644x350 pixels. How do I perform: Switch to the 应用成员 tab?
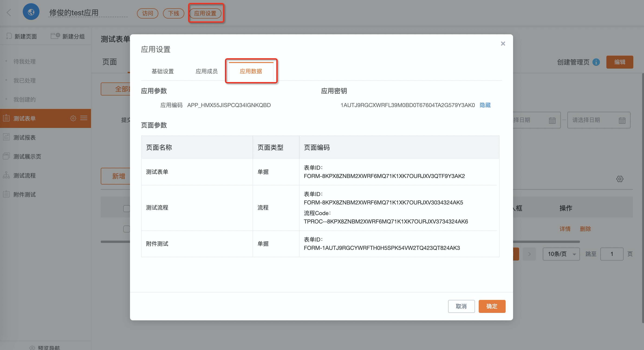click(x=206, y=71)
